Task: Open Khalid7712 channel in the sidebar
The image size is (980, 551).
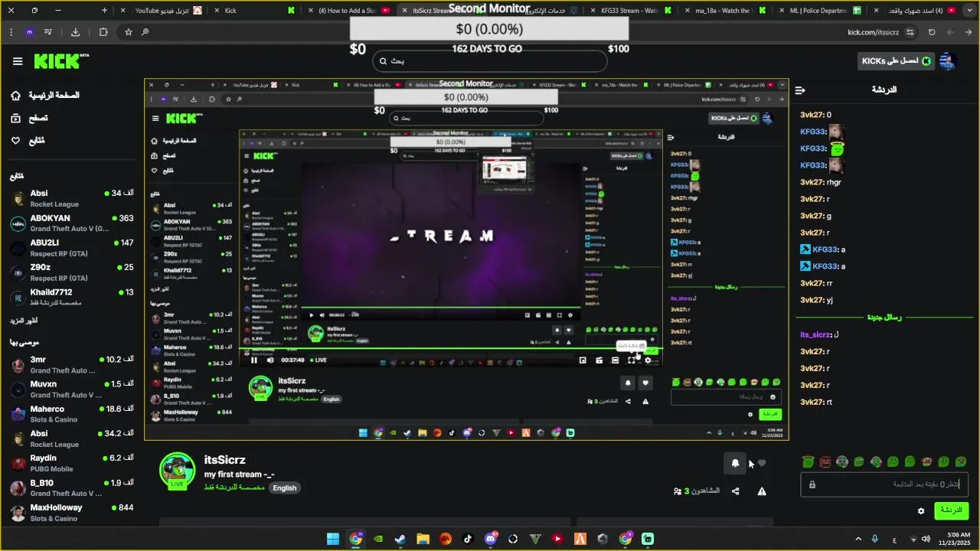Action: pos(71,297)
